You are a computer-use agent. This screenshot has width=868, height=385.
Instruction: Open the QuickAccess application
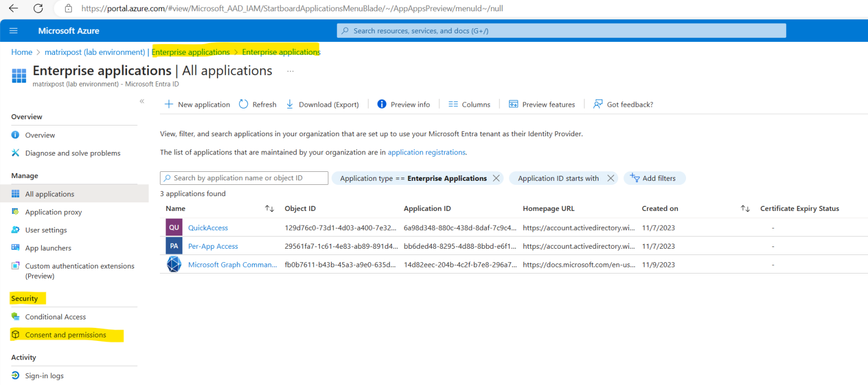(208, 227)
